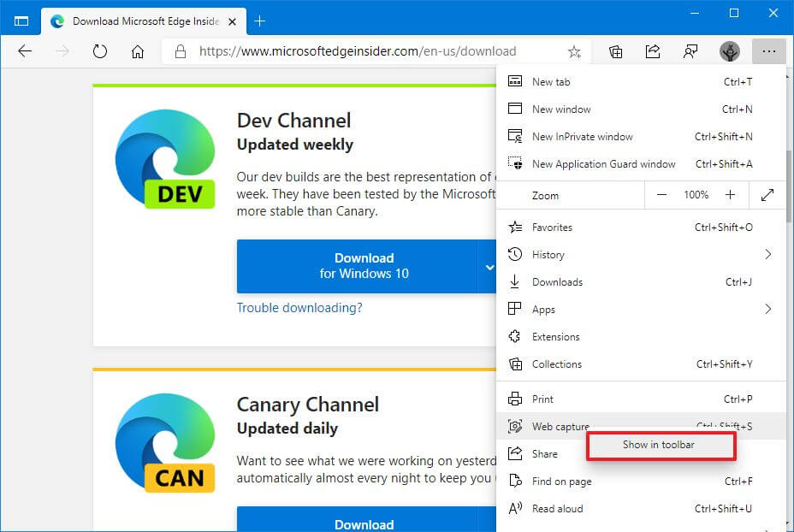Close the Download Microsoft Edge Insider tab
Image resolution: width=794 pixels, height=532 pixels.
click(232, 21)
